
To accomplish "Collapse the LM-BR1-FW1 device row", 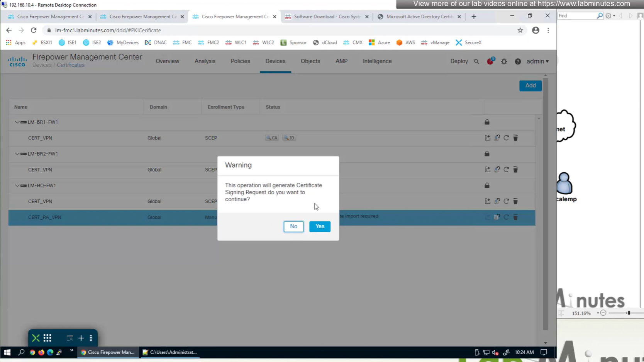I will 17,122.
